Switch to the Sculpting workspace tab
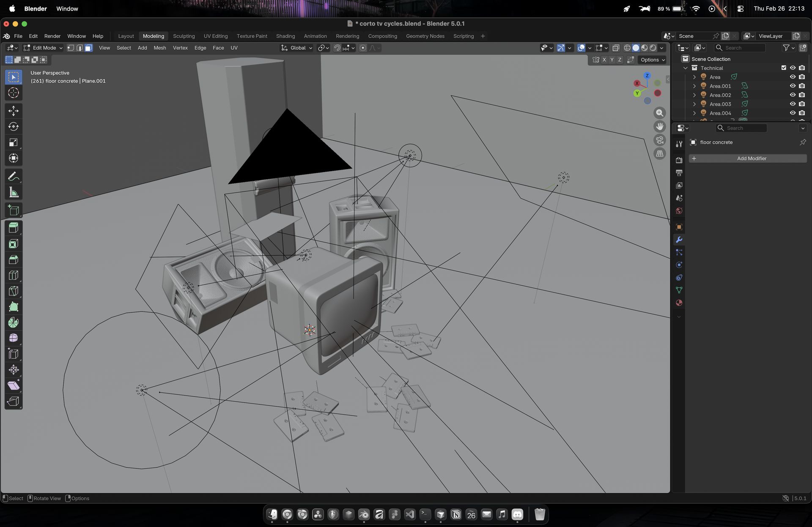 click(x=184, y=36)
